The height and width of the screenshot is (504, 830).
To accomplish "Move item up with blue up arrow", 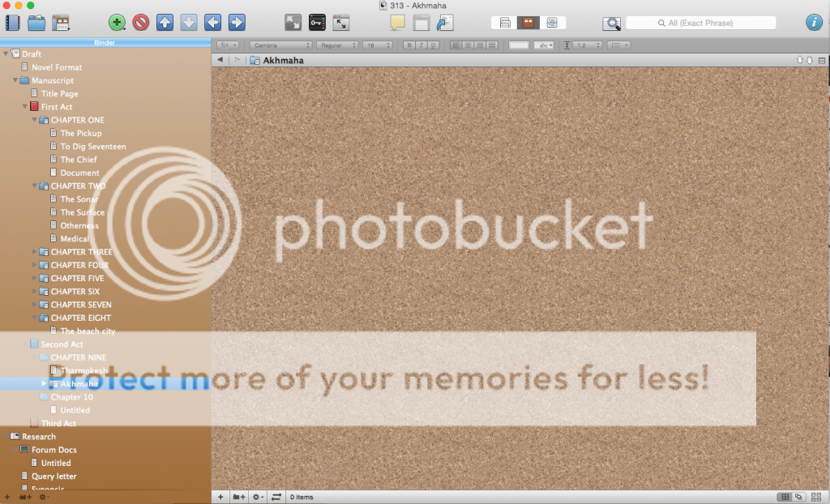I will pos(165,22).
